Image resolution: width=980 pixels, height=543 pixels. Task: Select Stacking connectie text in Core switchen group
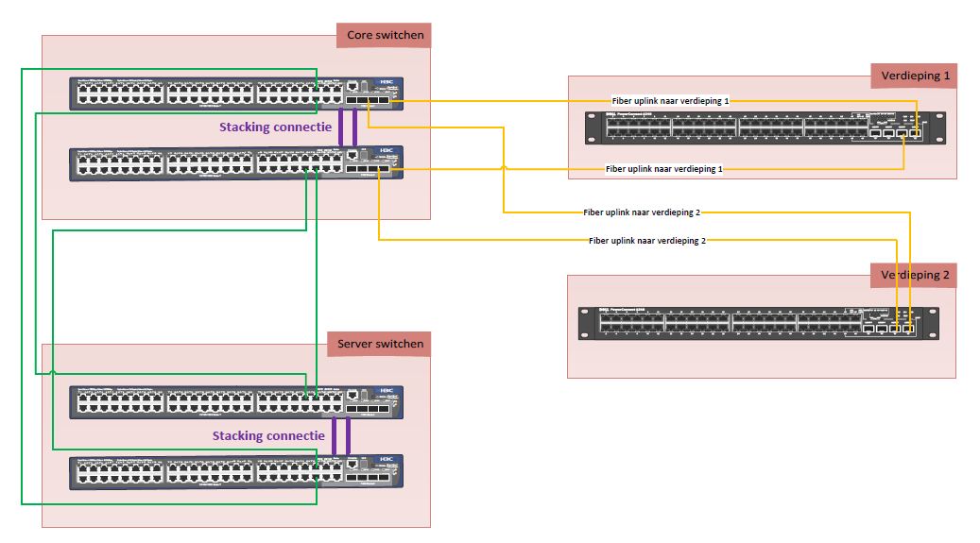click(x=275, y=127)
